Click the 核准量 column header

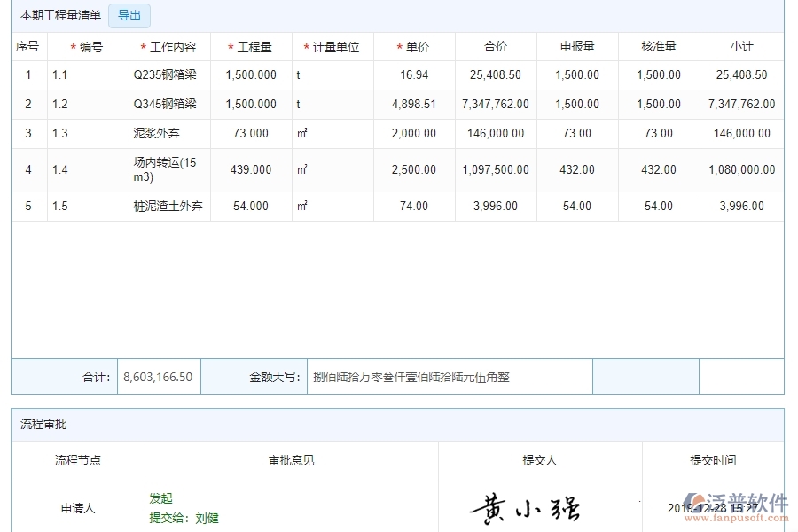658,46
